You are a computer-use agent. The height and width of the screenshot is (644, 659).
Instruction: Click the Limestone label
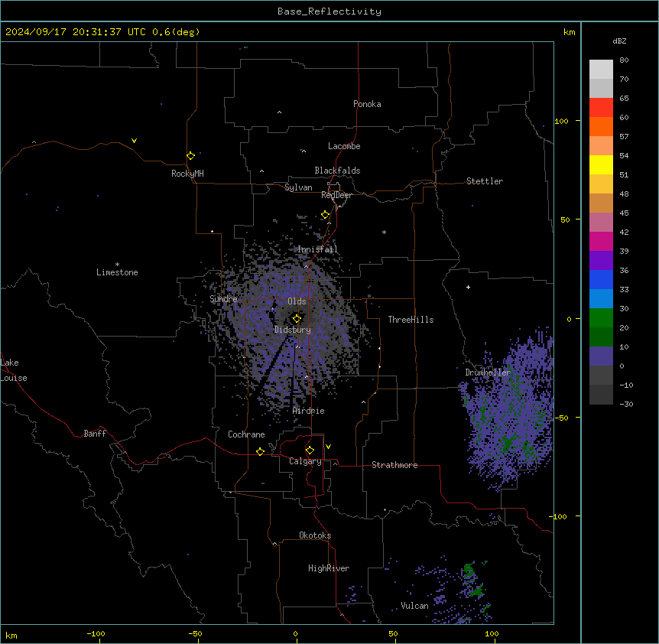coord(117,272)
